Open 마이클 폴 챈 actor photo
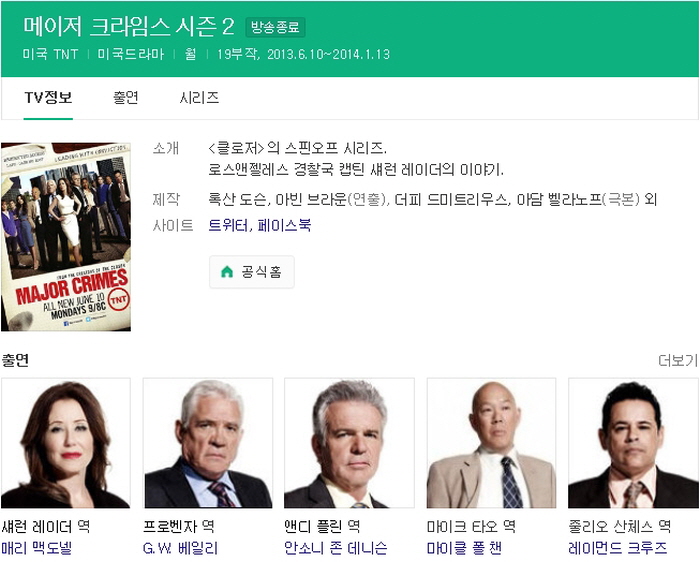 coord(492,443)
